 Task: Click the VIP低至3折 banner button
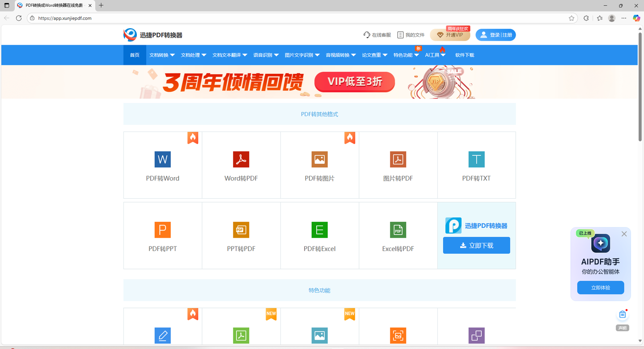point(355,82)
